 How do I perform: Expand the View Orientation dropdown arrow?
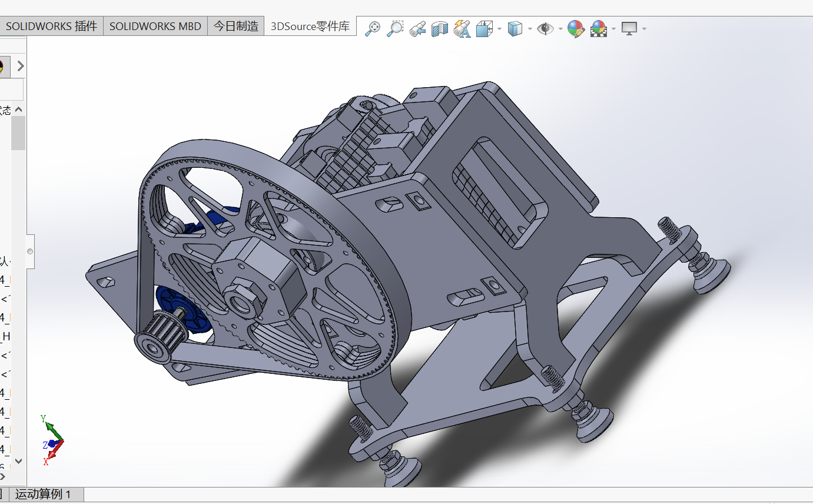499,29
